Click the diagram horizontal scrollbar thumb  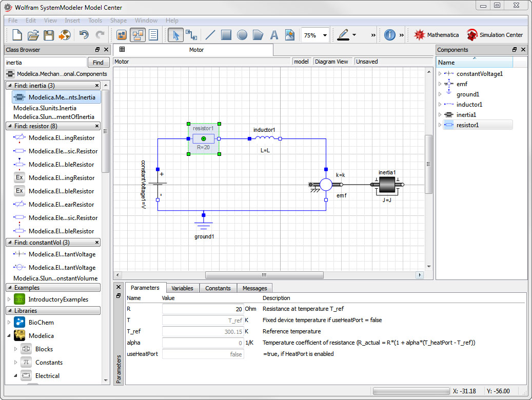(x=264, y=275)
